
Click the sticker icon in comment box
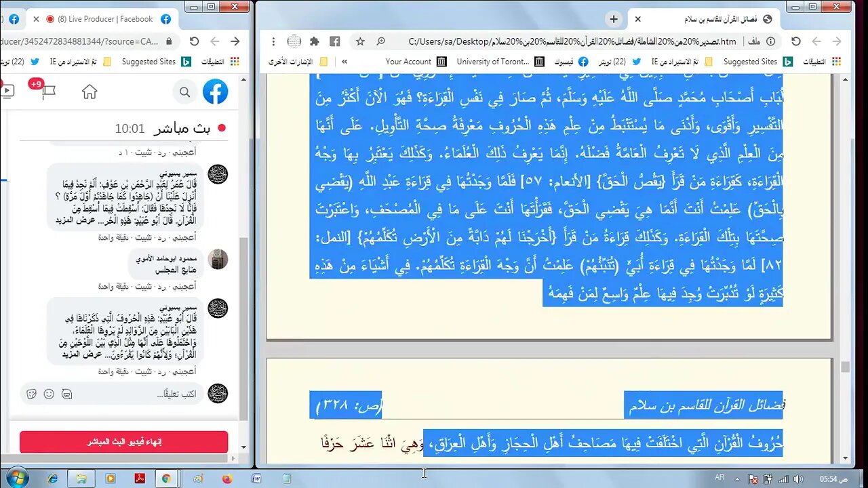pos(31,394)
